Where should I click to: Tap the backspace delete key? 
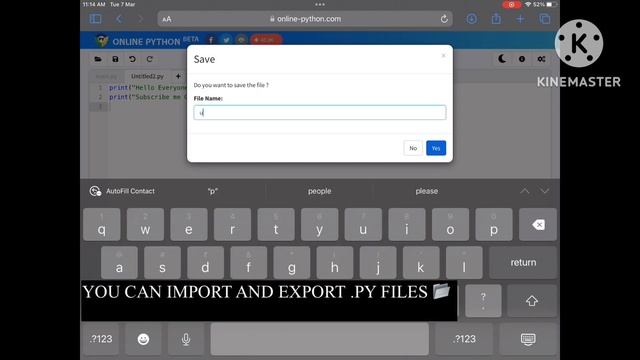[538, 224]
